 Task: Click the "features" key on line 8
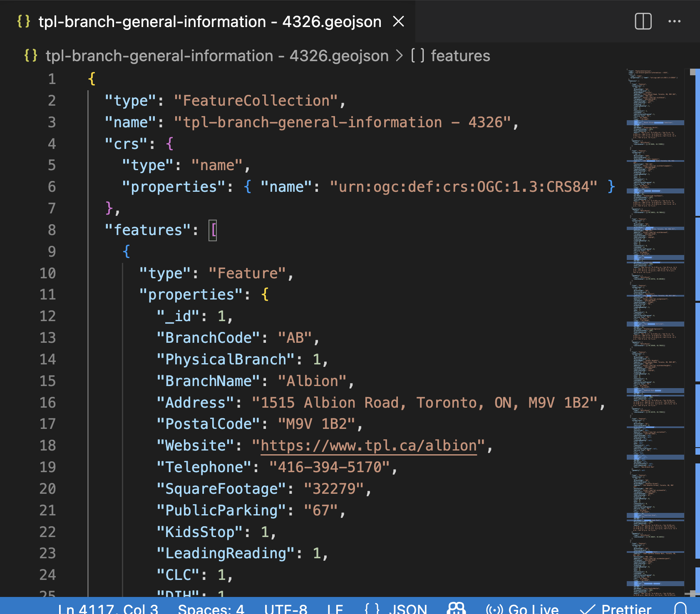click(x=148, y=230)
